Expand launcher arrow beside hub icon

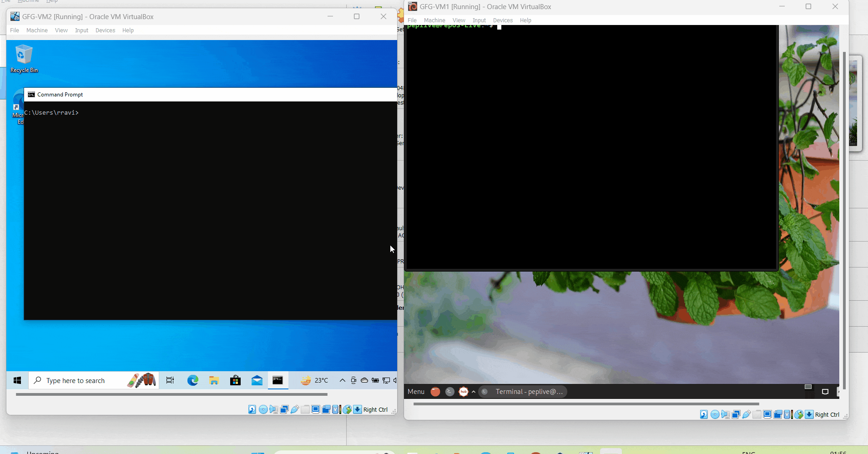tap(474, 392)
